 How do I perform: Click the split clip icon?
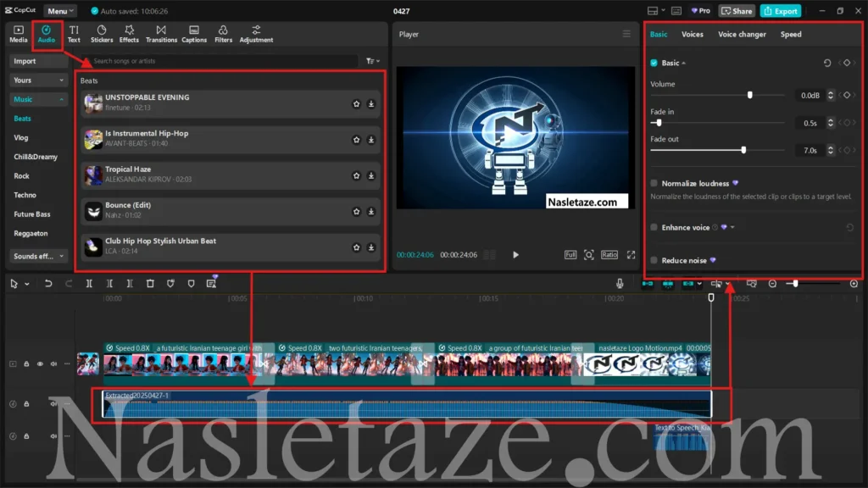(x=88, y=283)
